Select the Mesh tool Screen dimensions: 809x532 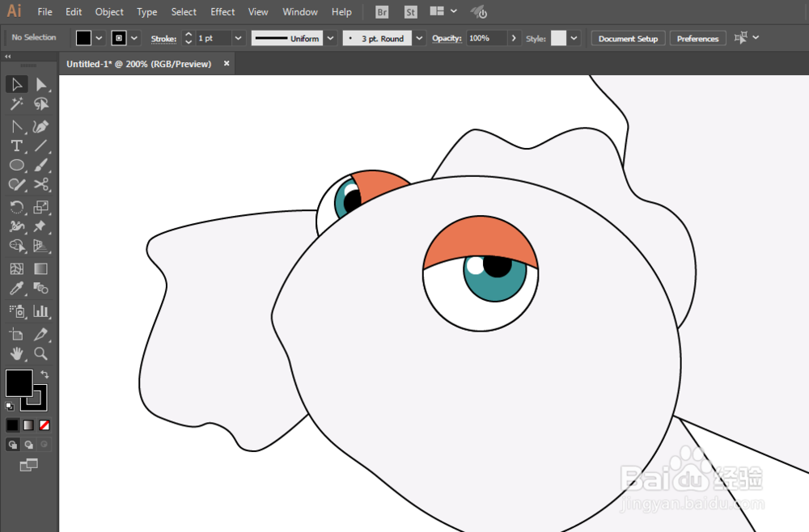pyautogui.click(x=16, y=268)
